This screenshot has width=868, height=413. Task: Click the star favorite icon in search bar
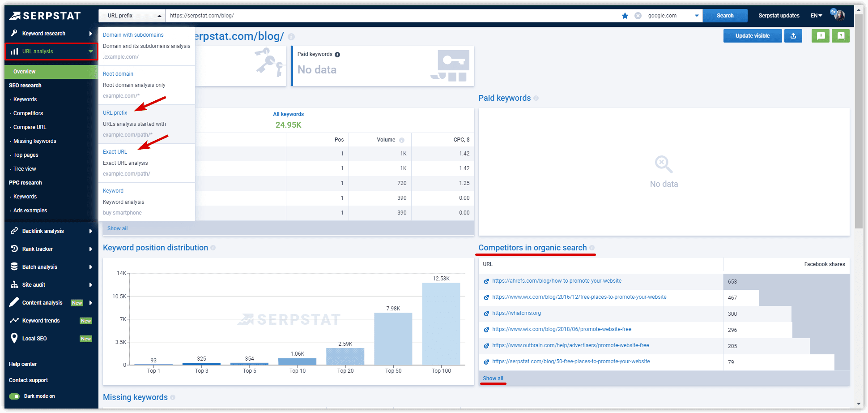pos(625,16)
